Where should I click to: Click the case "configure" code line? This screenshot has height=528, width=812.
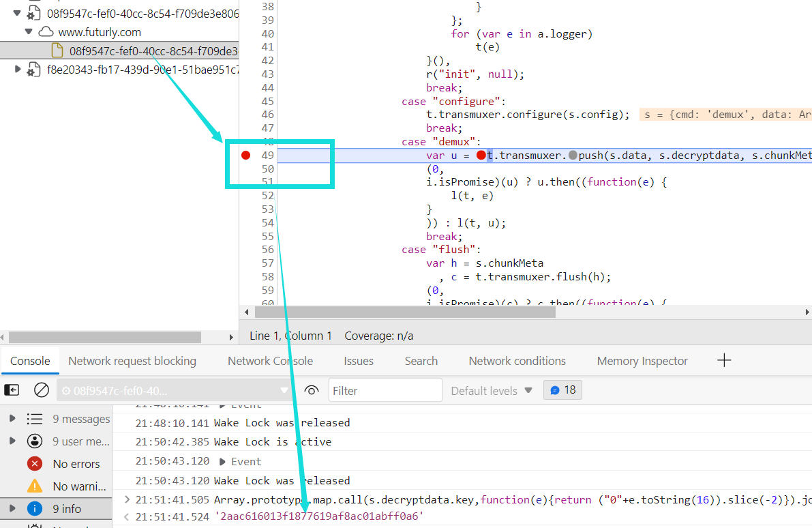coord(453,101)
